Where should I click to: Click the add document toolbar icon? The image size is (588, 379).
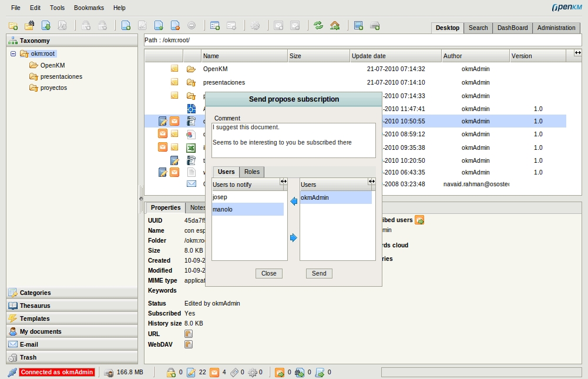tap(126, 25)
